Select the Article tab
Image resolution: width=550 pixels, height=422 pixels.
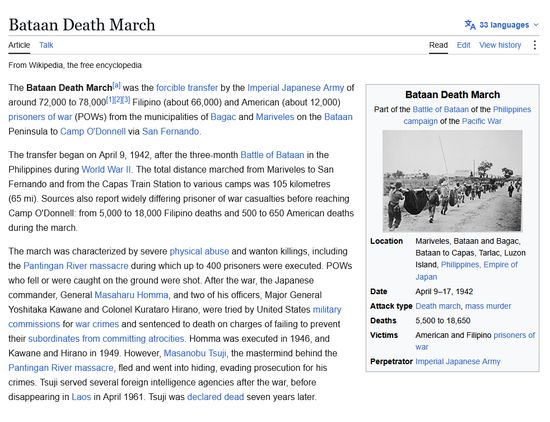pos(19,45)
